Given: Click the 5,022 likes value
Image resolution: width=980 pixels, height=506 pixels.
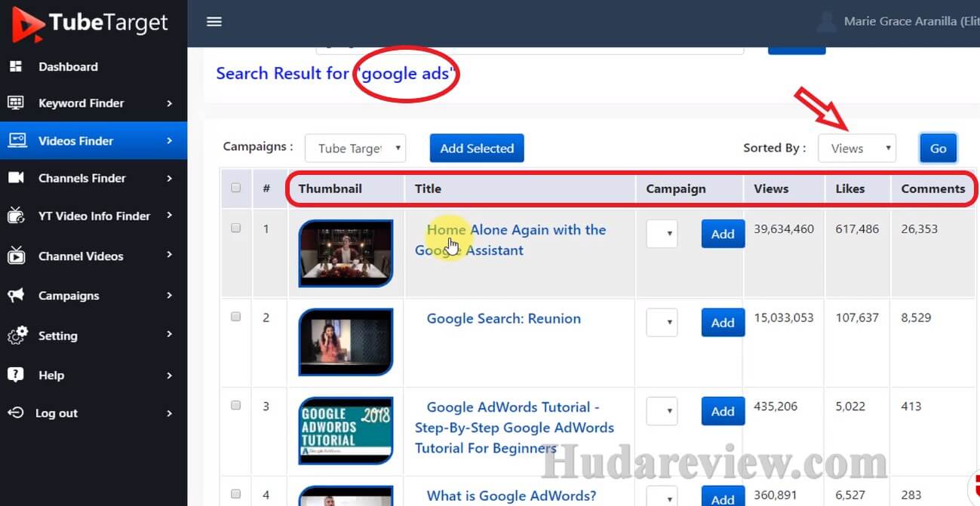Looking at the screenshot, I should point(852,406).
